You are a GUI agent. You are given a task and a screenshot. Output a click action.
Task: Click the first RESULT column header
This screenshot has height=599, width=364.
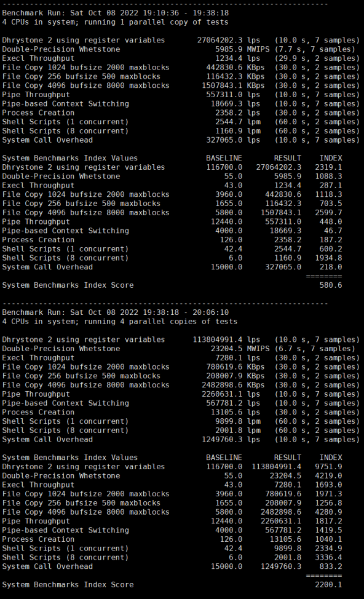pyautogui.click(x=288, y=158)
